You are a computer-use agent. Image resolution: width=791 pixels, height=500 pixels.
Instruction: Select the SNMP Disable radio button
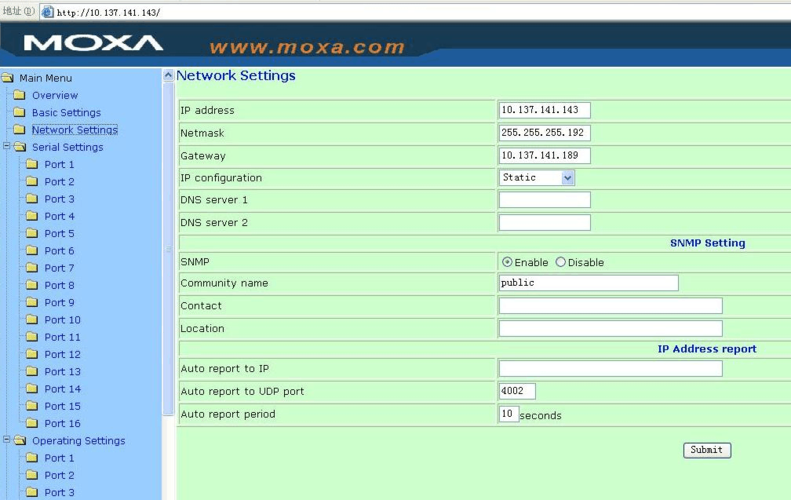click(x=560, y=262)
